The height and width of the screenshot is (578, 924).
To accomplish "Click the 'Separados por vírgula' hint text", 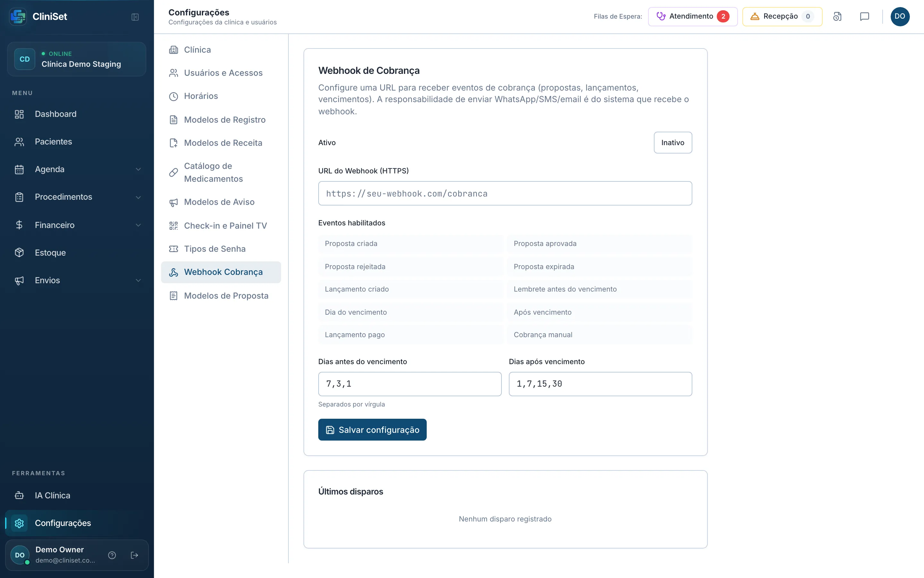I will coord(351,404).
